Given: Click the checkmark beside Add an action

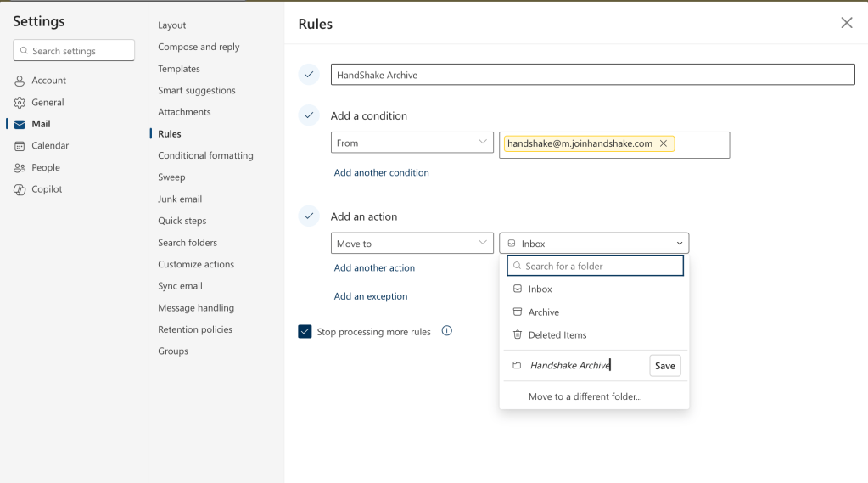Looking at the screenshot, I should 309,216.
